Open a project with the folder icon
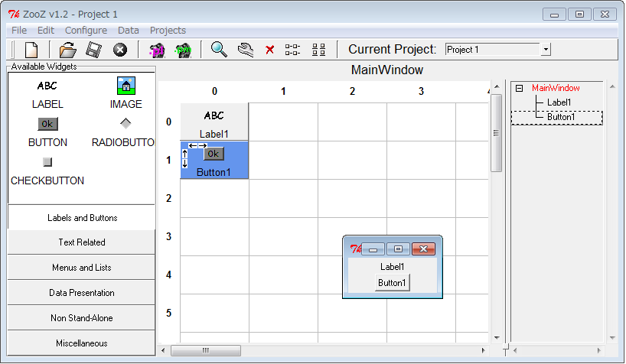Image resolution: width=626 pixels, height=364 pixels. [x=67, y=50]
